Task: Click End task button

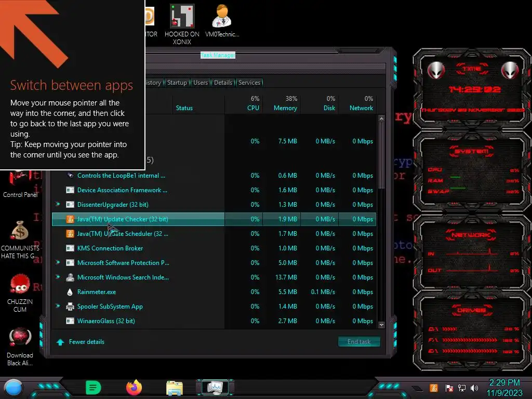Action: [359, 342]
